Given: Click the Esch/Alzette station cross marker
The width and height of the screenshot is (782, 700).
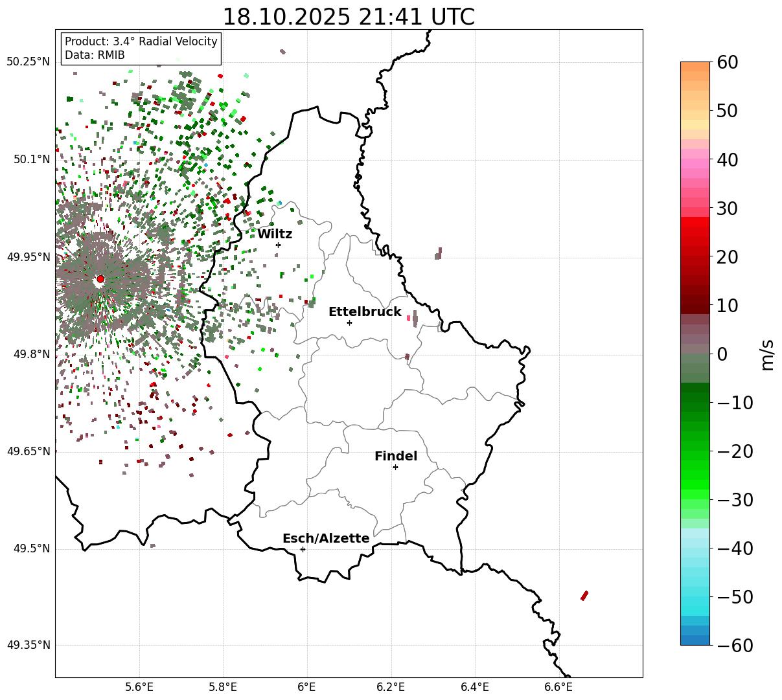Looking at the screenshot, I should [303, 549].
